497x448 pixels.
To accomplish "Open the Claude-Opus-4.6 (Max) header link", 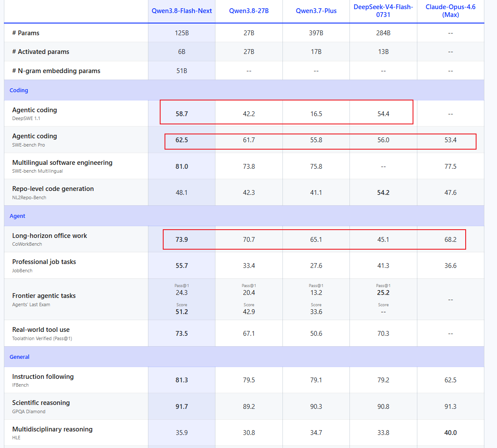I will (450, 11).
